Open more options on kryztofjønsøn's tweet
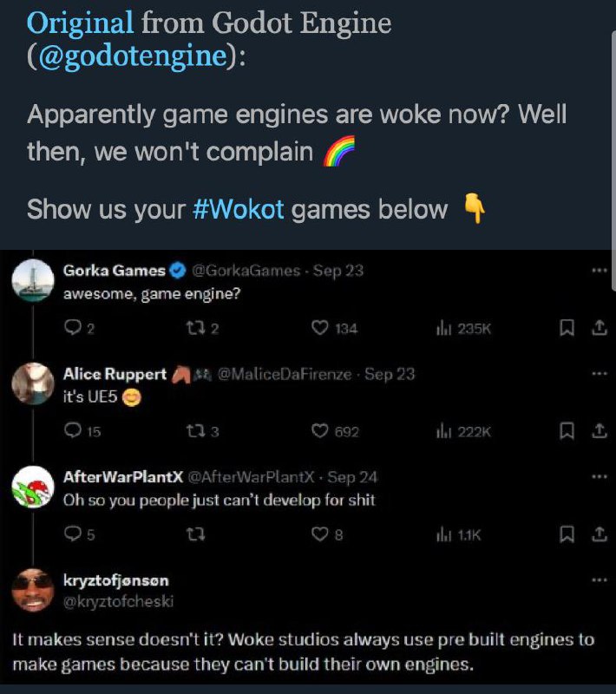The image size is (616, 694). click(x=597, y=579)
